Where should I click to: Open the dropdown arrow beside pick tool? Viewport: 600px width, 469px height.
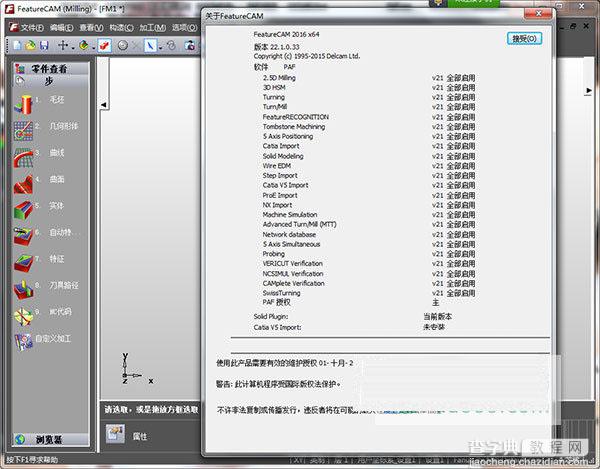[160, 47]
